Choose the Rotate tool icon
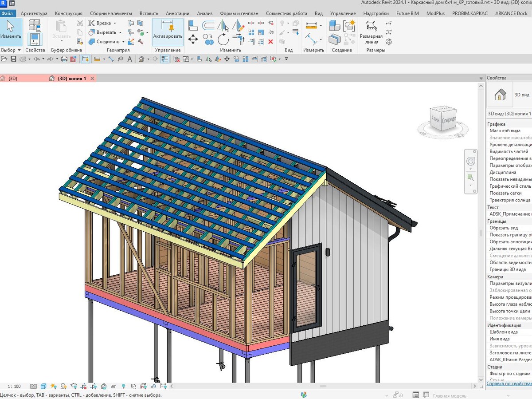The image size is (532, 399). [x=223, y=40]
